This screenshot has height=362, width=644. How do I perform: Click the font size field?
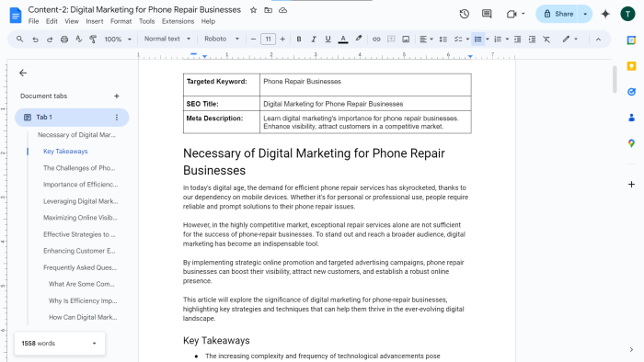point(269,40)
